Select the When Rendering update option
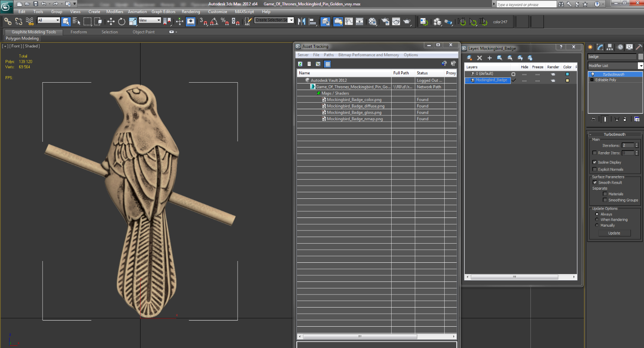Screen dimensions: 644x348 pos(597,220)
